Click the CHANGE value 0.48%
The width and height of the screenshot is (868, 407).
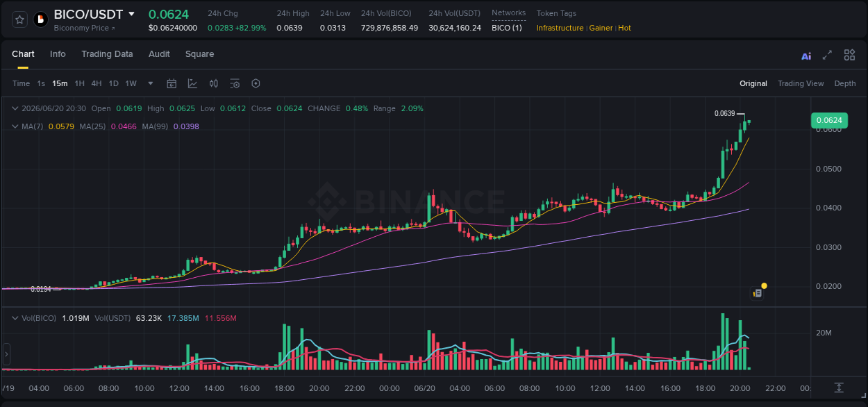click(x=357, y=108)
